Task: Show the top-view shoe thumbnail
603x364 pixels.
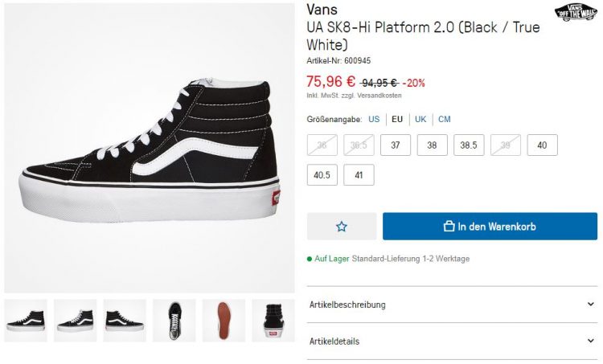Action: pyautogui.click(x=174, y=321)
